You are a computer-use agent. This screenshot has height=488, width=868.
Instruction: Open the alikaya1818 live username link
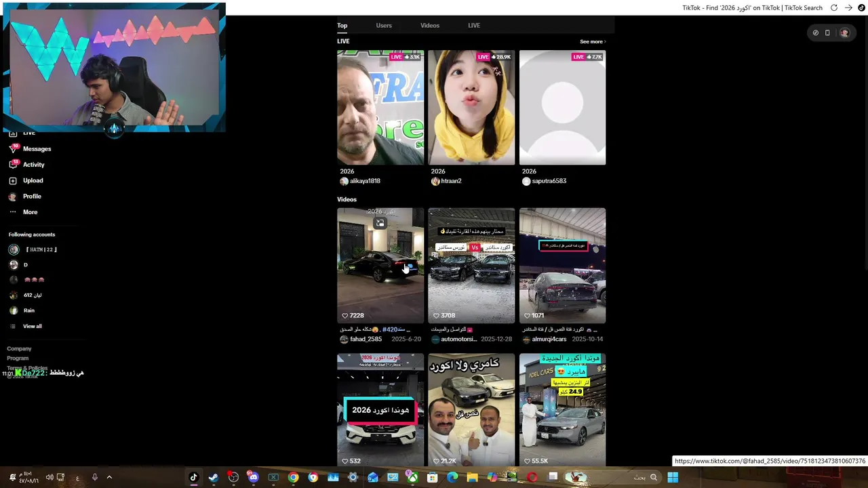365,181
